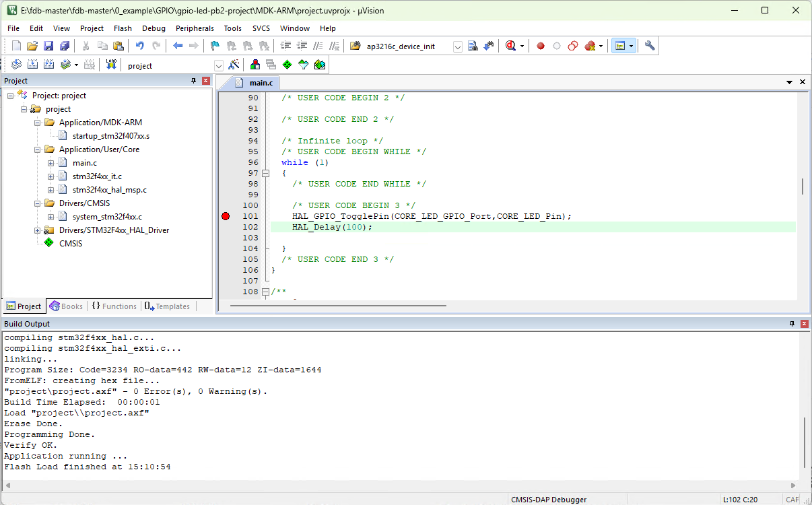Start the debug session icon

[510, 46]
